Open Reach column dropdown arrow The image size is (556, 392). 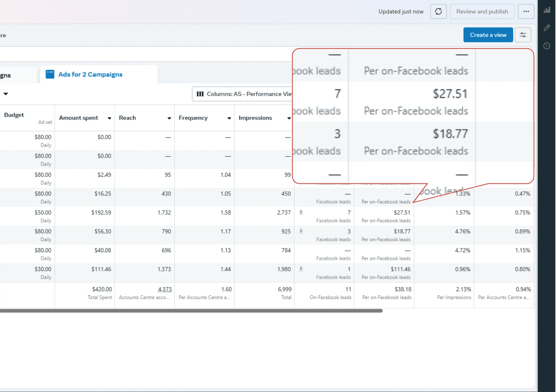pos(169,118)
